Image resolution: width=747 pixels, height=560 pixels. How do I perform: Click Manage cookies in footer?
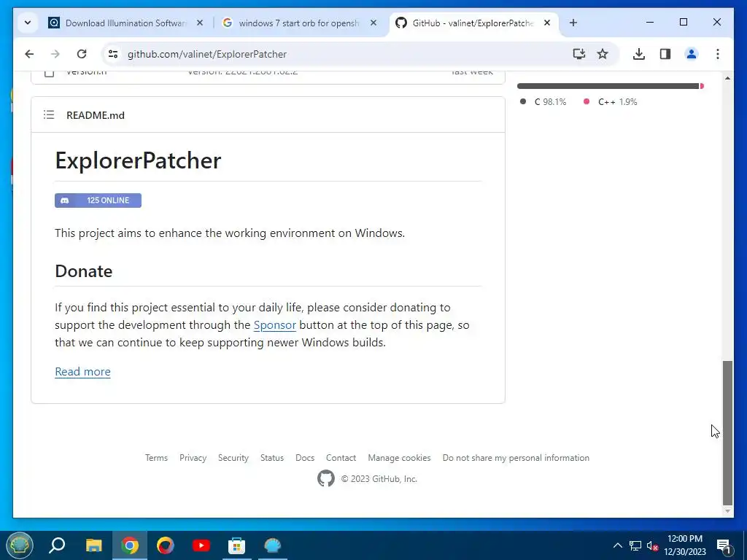(399, 458)
